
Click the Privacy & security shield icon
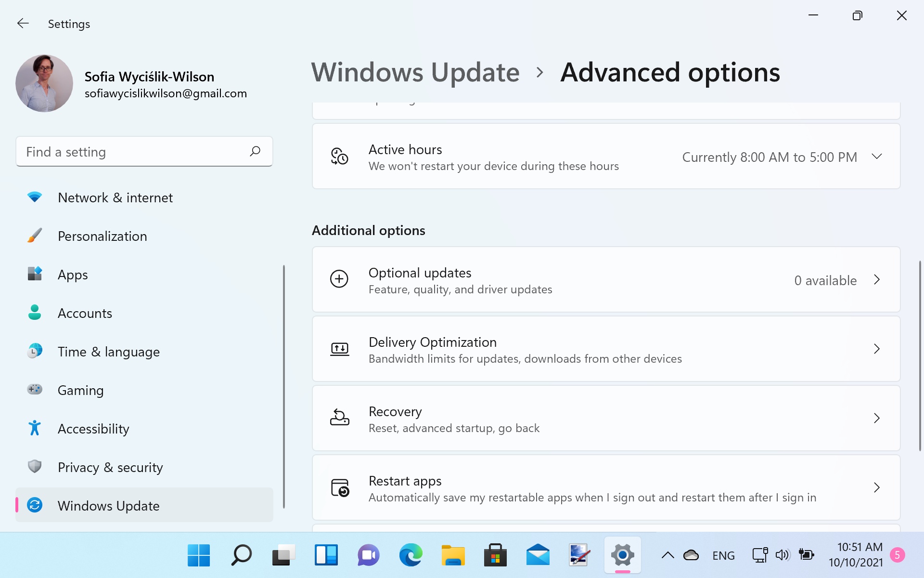pyautogui.click(x=35, y=466)
